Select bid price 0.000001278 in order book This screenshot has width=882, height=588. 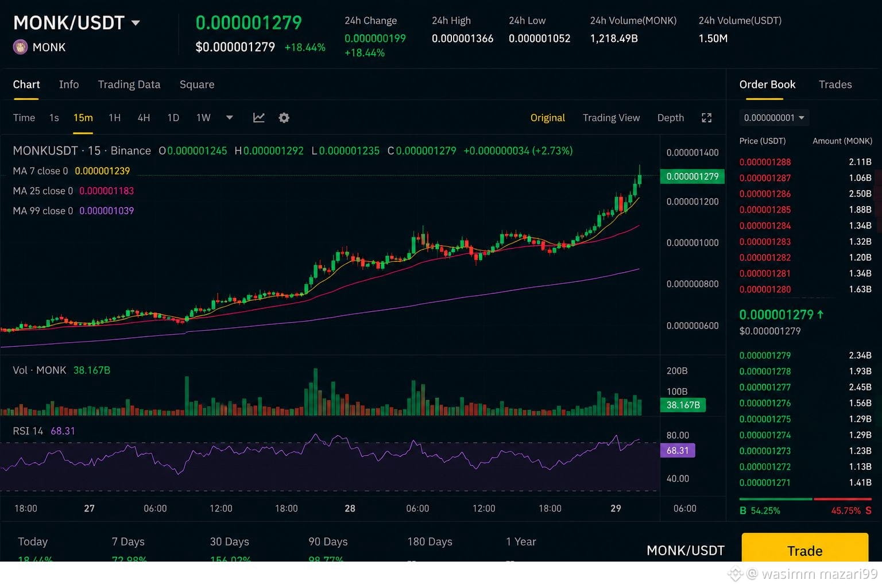tap(765, 372)
